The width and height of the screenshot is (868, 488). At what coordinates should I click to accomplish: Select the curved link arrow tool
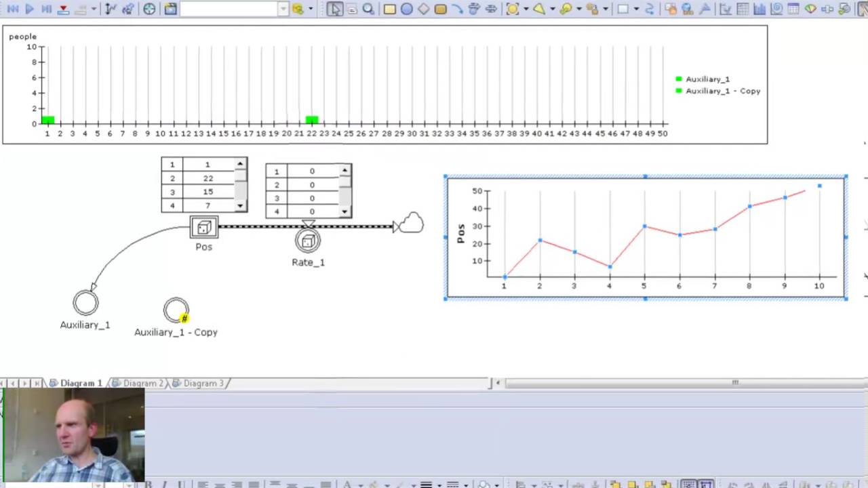coord(458,9)
